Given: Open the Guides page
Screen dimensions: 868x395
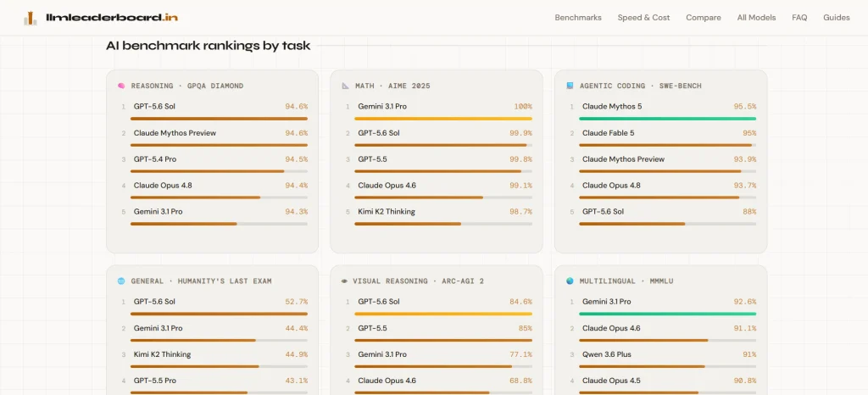Looking at the screenshot, I should tap(837, 18).
